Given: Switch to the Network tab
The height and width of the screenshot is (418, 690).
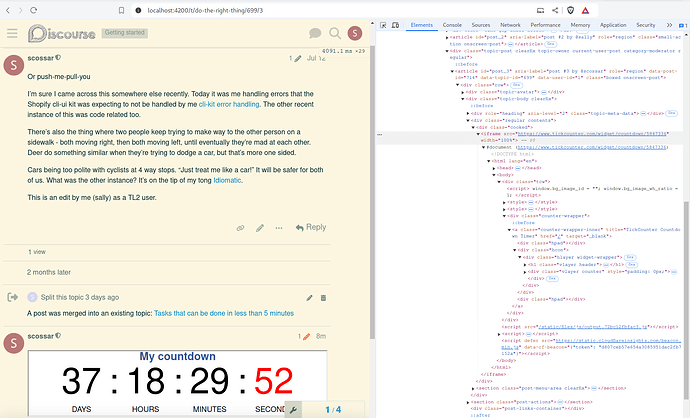Looking at the screenshot, I should [x=510, y=25].
